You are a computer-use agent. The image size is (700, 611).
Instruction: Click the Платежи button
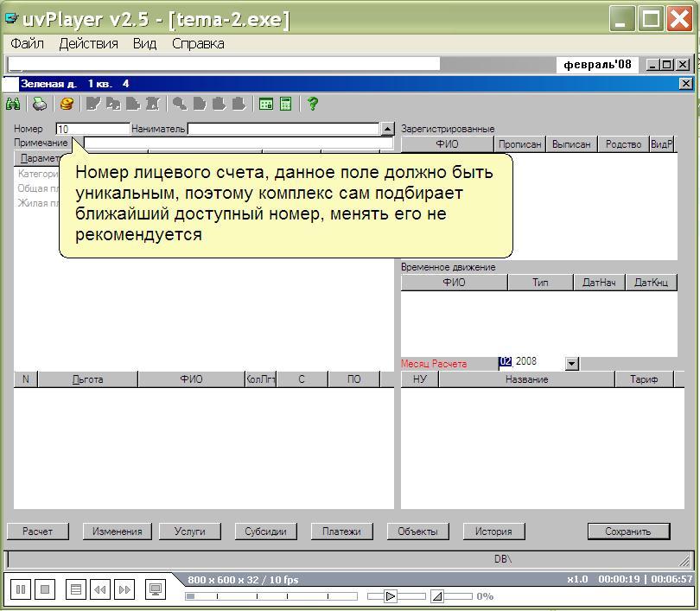[x=341, y=531]
